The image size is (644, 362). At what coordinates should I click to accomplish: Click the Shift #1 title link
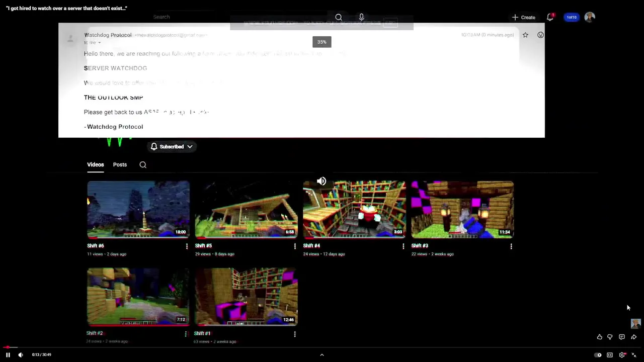tap(202, 333)
